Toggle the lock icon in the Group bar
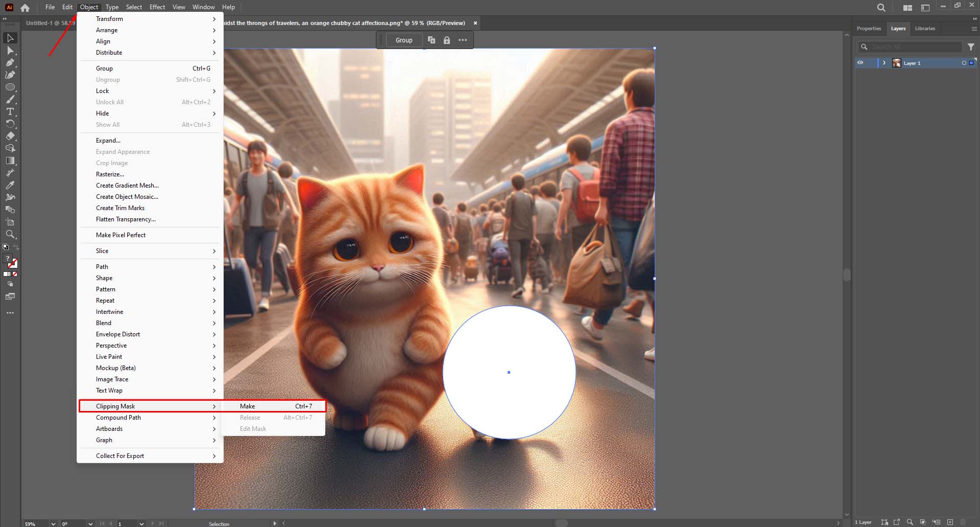 click(447, 40)
